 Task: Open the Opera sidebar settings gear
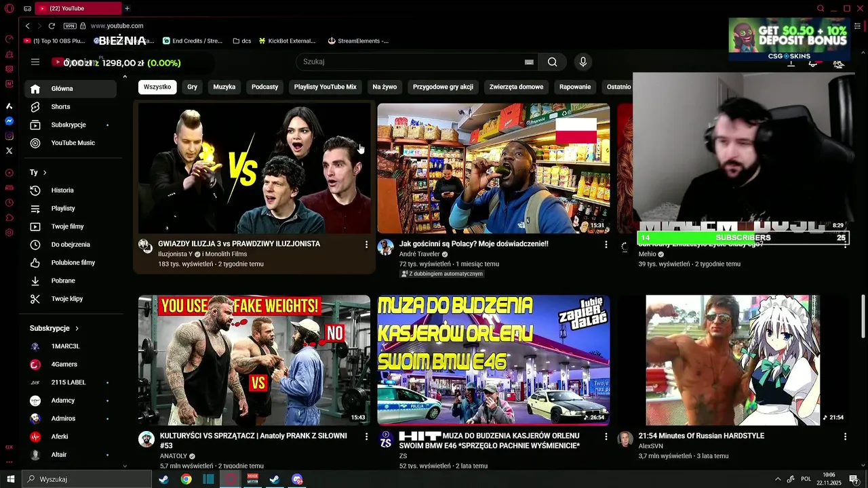click(x=9, y=232)
